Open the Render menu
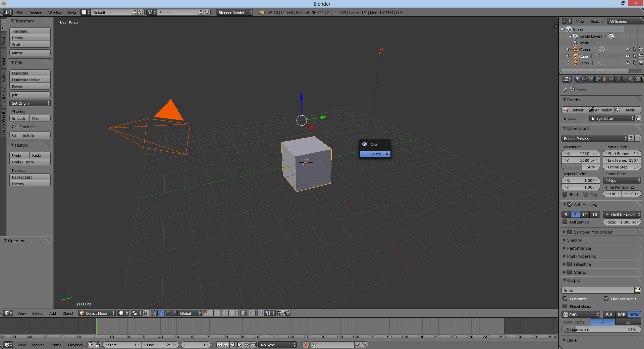Image resolution: width=644 pixels, height=349 pixels. [35, 12]
